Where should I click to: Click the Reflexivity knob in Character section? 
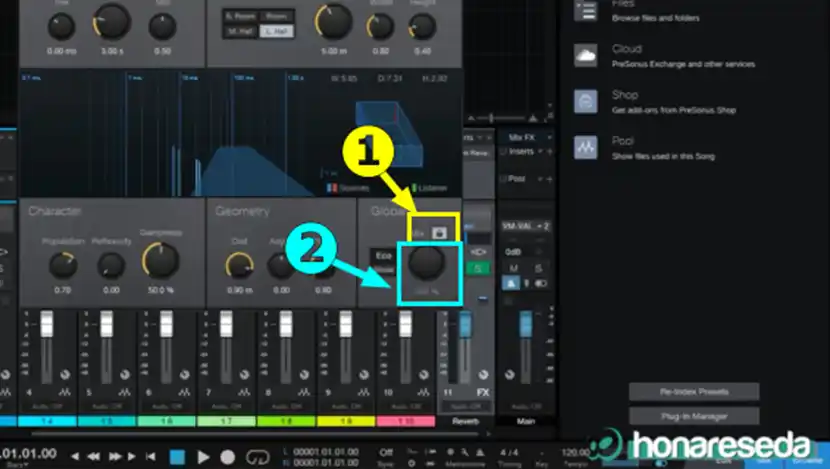[x=111, y=265]
